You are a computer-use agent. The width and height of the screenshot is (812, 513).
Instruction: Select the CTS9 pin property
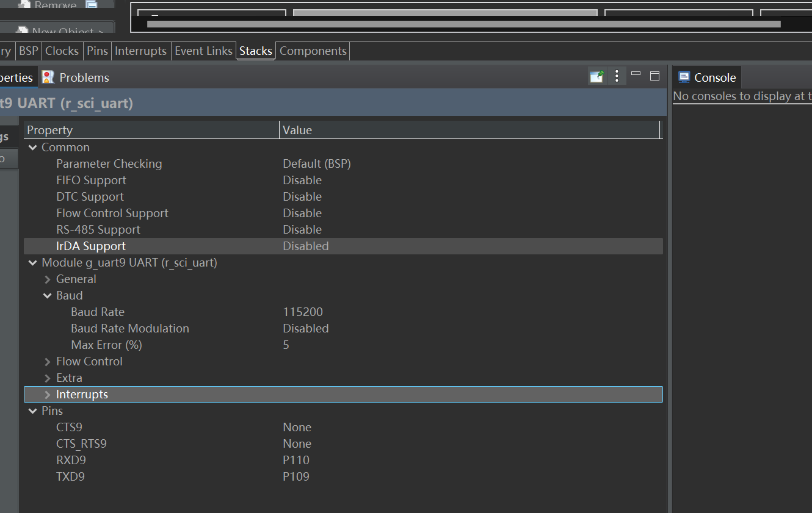(x=343, y=428)
